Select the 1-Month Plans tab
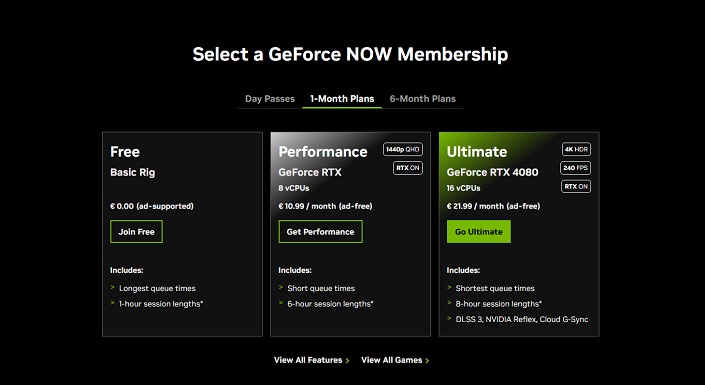Image resolution: width=705 pixels, height=385 pixels. pyautogui.click(x=342, y=99)
